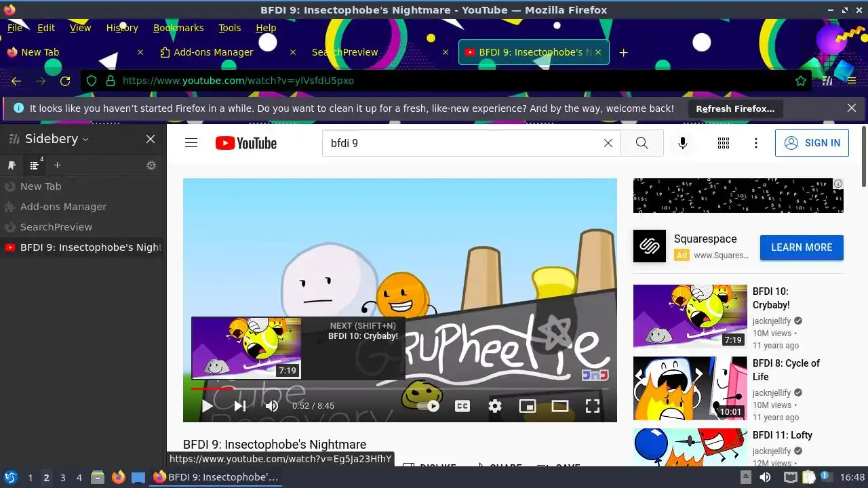
Task: Open the History menu
Action: 122,28
